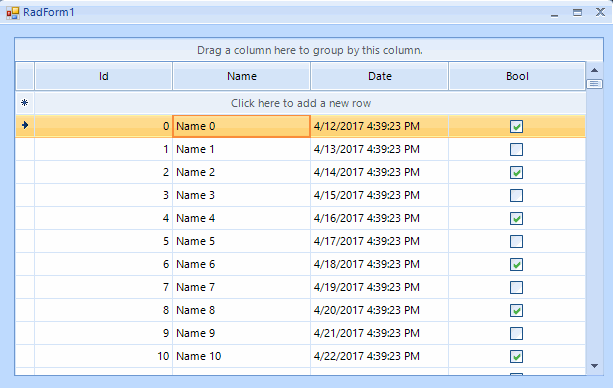Click the scrollbar up arrow
Image resolution: width=613 pixels, height=388 pixels.
tap(595, 70)
